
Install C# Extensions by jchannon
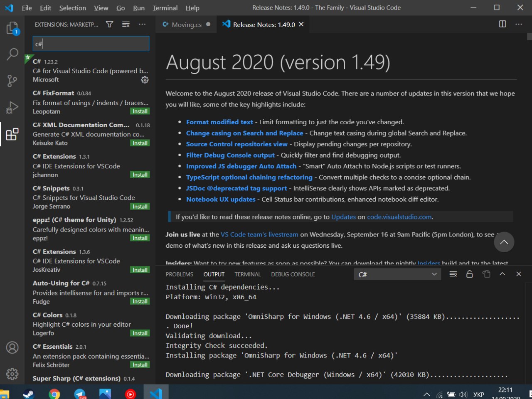tap(140, 175)
